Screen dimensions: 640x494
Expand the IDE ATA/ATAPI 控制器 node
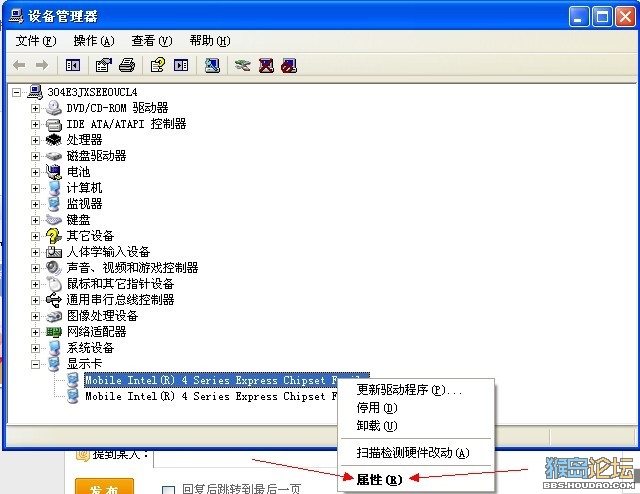pos(36,124)
